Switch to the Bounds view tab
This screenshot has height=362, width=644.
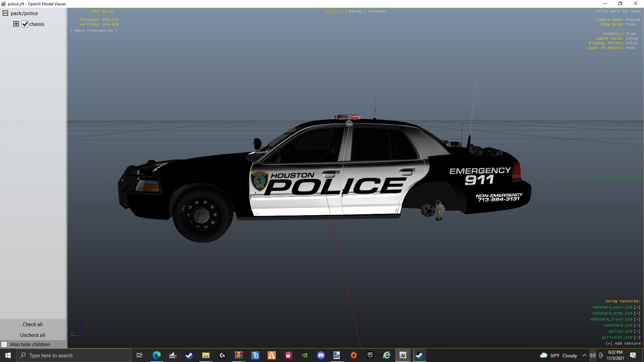click(355, 11)
